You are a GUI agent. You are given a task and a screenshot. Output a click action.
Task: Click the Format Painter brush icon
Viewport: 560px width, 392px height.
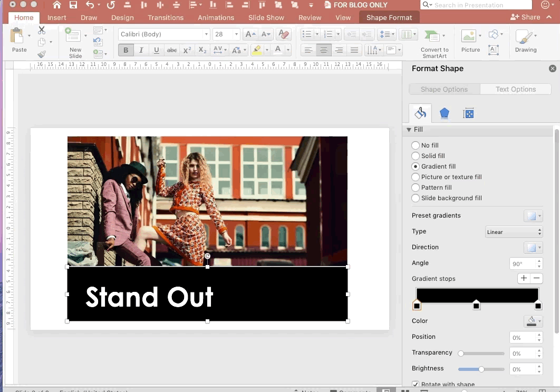(42, 54)
